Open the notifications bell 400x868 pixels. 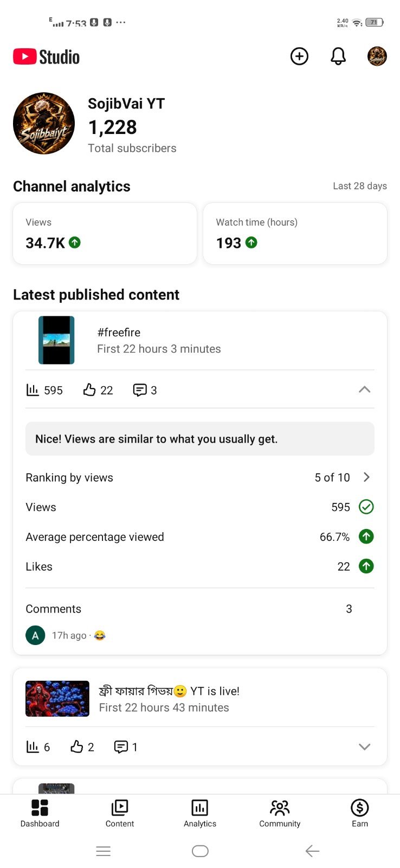(x=338, y=56)
